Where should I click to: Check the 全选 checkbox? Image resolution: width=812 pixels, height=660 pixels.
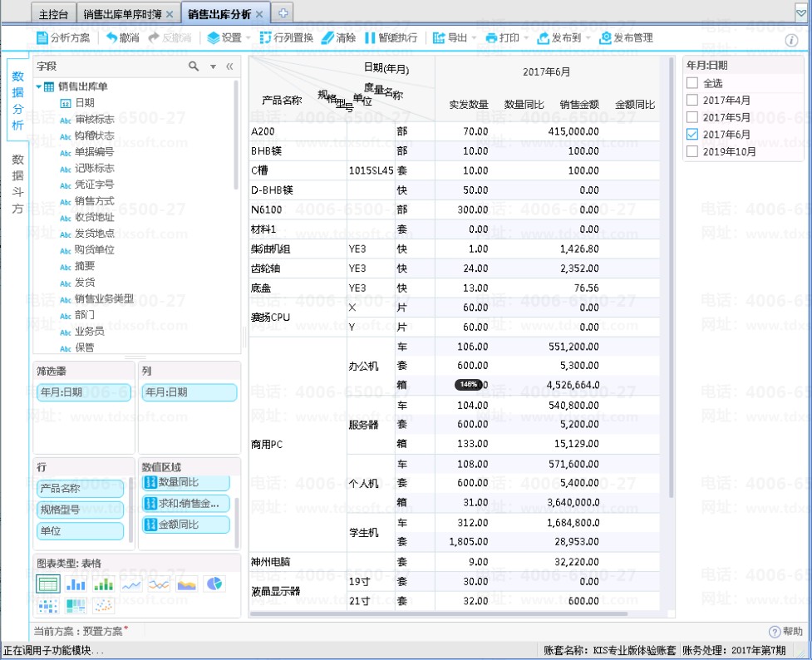[692, 83]
